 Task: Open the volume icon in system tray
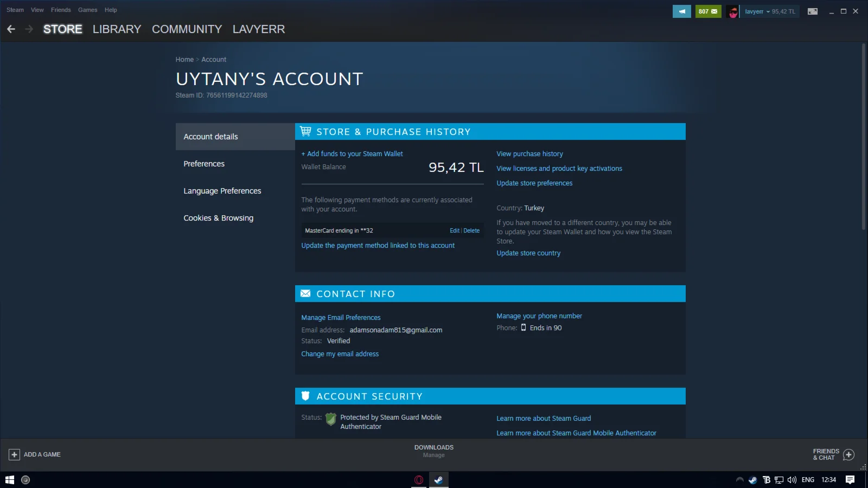(792, 480)
